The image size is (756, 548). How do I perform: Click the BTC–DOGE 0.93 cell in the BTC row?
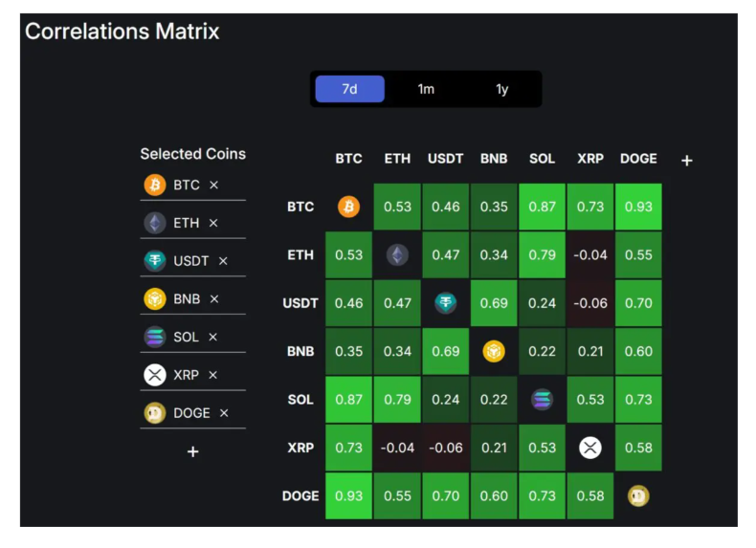638,207
